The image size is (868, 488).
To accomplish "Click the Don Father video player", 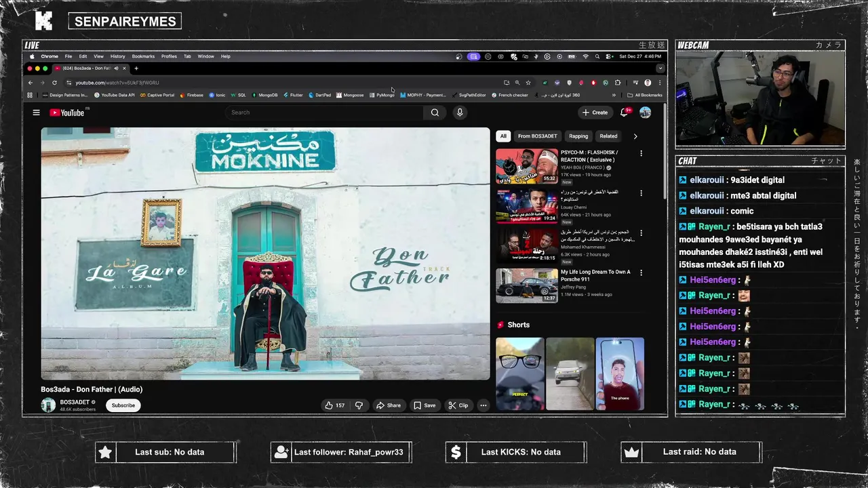I will [265, 253].
